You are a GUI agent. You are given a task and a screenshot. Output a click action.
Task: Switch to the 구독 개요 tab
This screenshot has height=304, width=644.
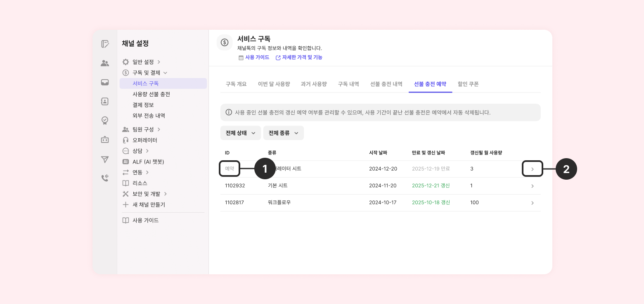pyautogui.click(x=236, y=84)
